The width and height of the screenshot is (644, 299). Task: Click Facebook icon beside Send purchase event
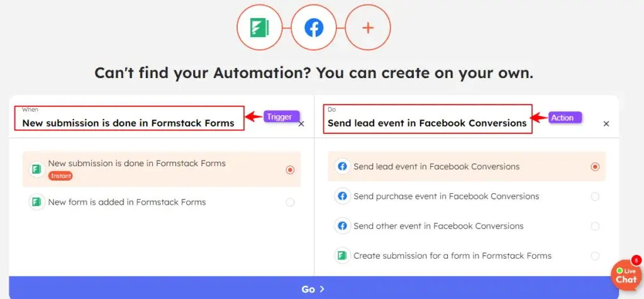point(343,196)
